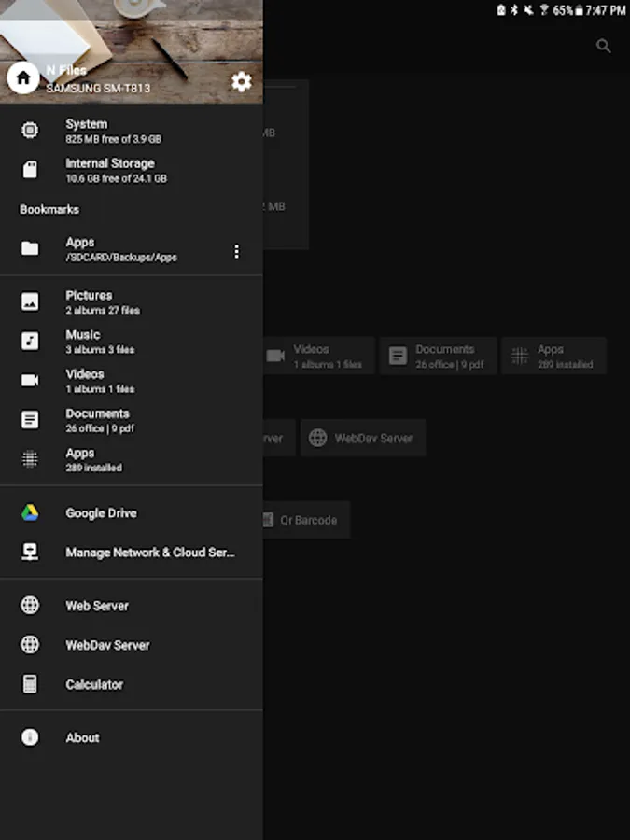
Task: Select the '/SDCARD/Backups/Apps' bookmark path
Action: tap(121, 258)
